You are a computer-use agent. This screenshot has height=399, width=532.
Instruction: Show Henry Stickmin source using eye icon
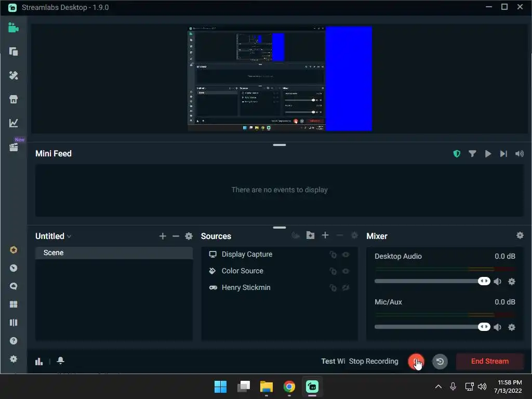coord(345,288)
